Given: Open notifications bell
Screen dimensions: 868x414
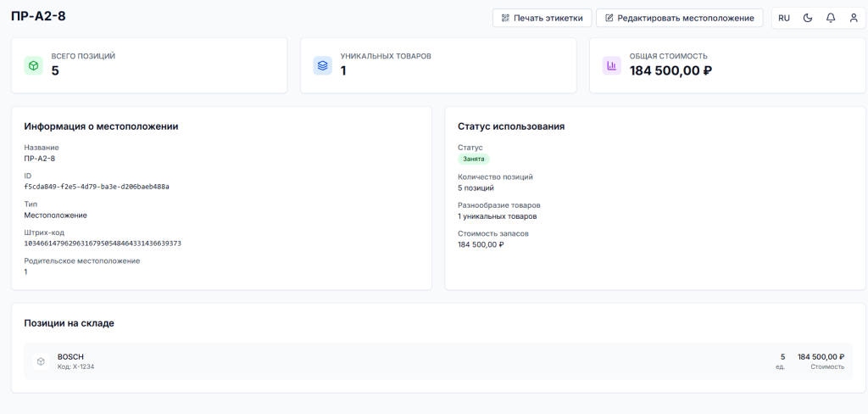Looking at the screenshot, I should click(831, 18).
